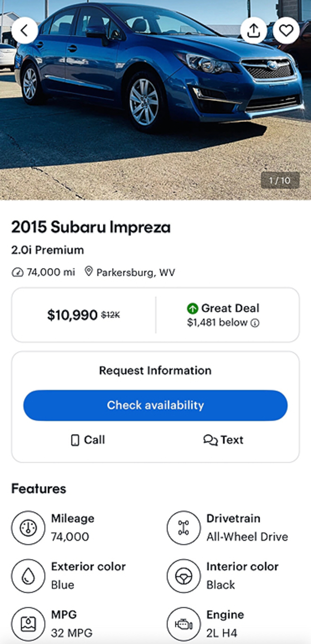Viewport: 311px width, 644px height.
Task: Click the Mileage gauge feature icon
Action: (x=28, y=528)
